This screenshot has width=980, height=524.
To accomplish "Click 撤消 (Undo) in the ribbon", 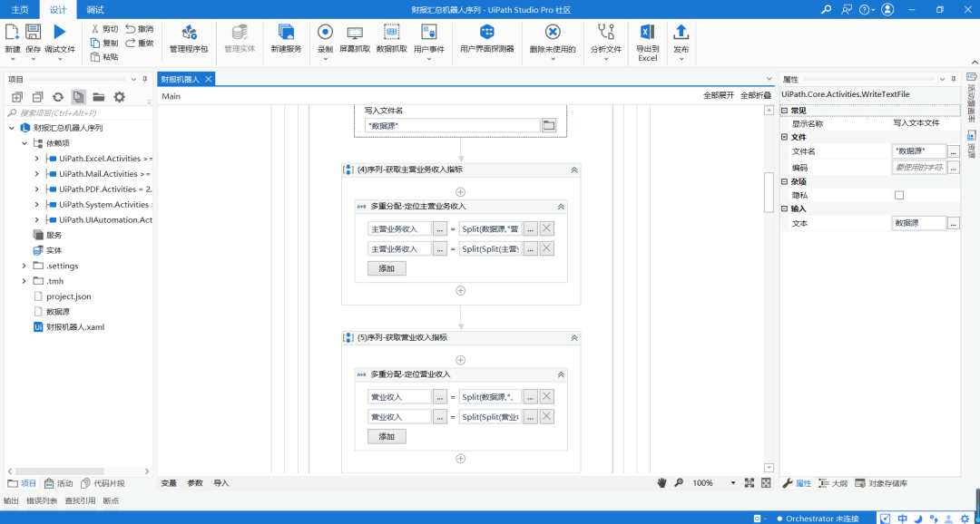I will pos(140,29).
